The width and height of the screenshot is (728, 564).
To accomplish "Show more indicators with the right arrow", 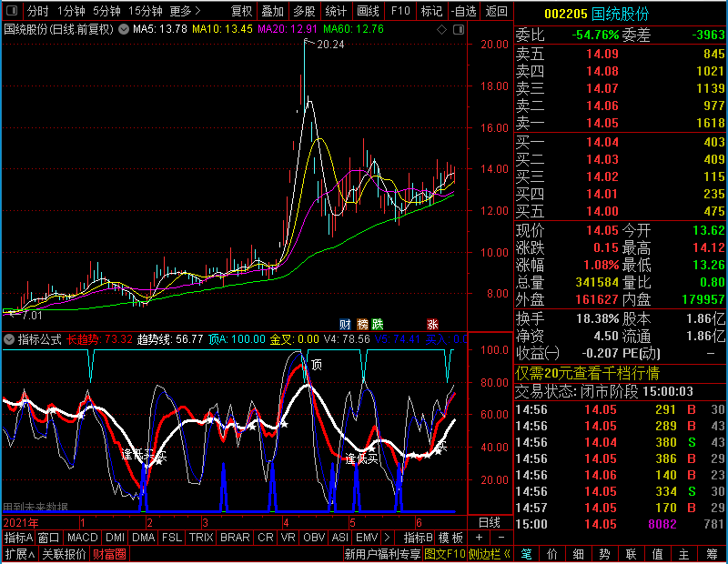I will (387, 538).
